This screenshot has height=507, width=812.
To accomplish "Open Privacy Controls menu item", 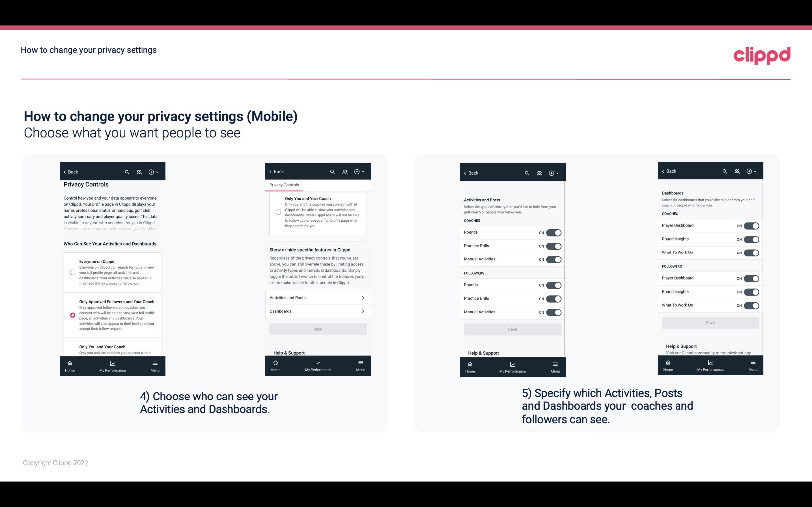I will 284,184.
